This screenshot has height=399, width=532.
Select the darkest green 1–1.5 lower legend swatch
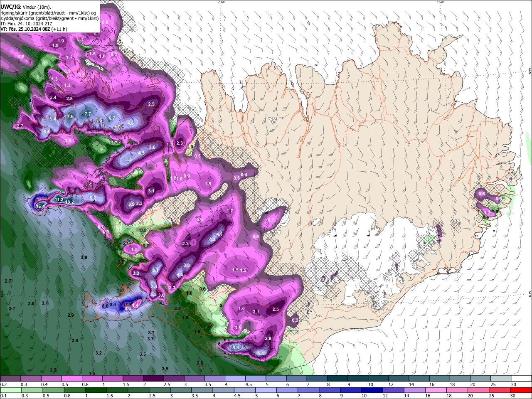tap(96, 390)
